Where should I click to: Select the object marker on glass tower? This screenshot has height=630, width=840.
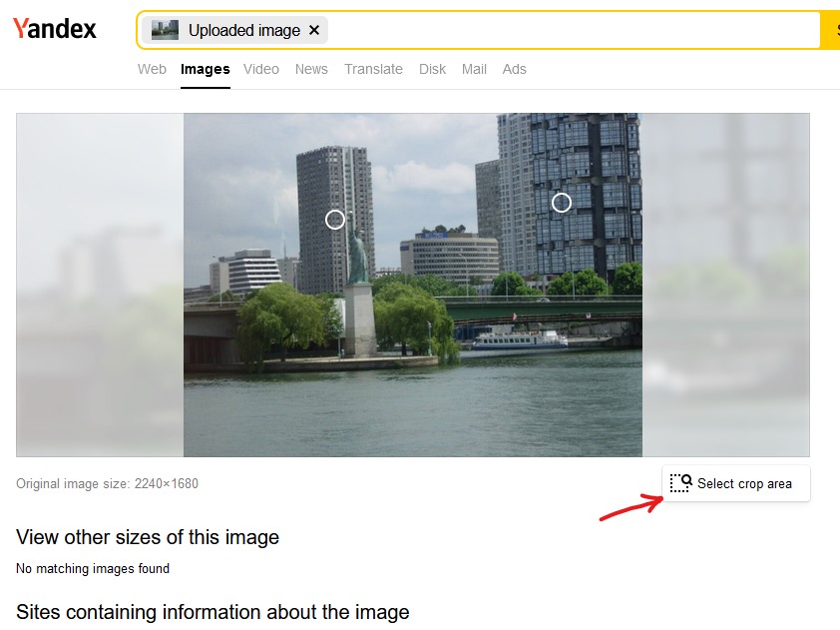pyautogui.click(x=562, y=203)
